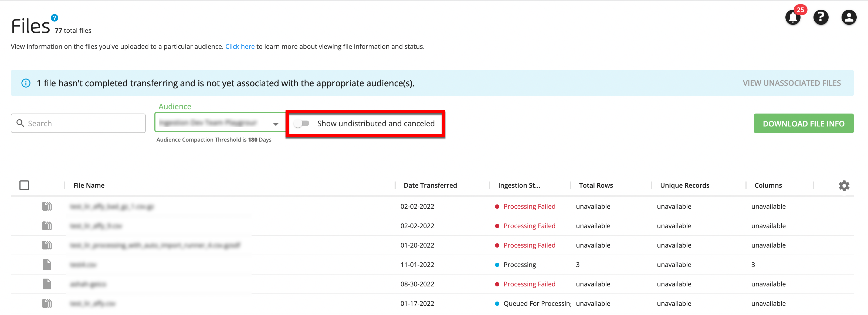Click Processing status in the 11-01-2022 row
The width and height of the screenshot is (868, 315).
(x=519, y=265)
